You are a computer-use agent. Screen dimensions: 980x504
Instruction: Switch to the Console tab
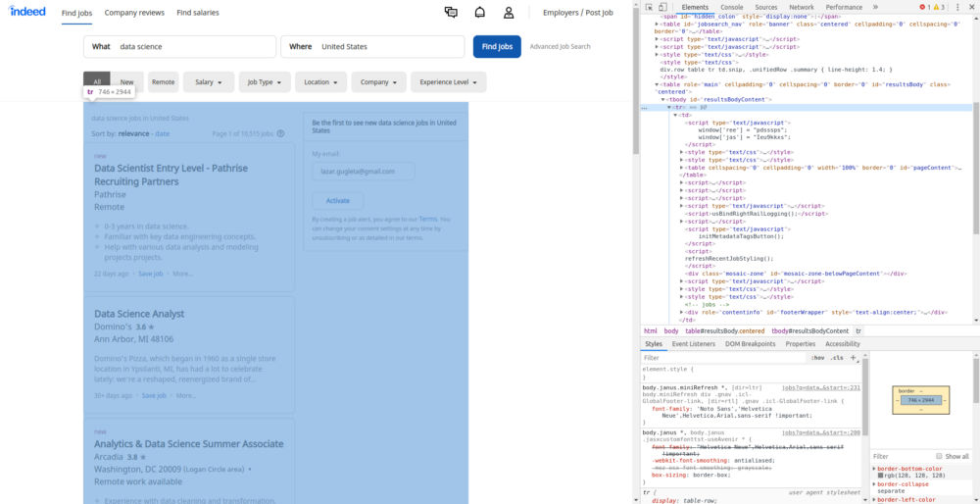[732, 7]
